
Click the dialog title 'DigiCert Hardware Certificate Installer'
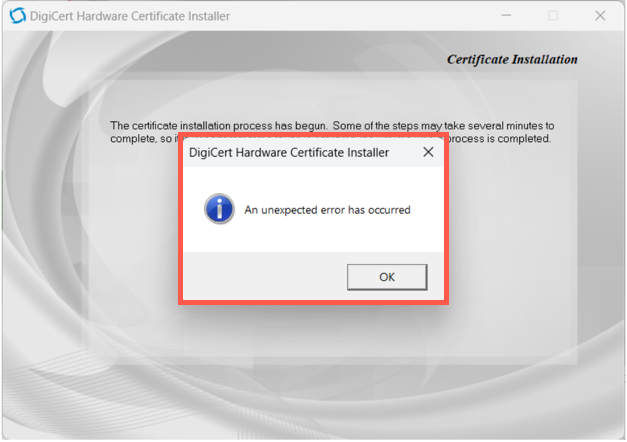coord(289,152)
